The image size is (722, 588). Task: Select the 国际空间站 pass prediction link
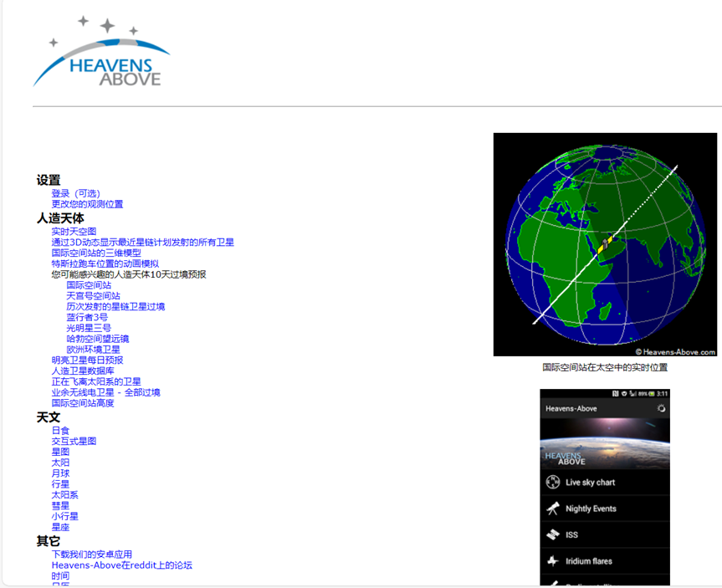pyautogui.click(x=89, y=285)
